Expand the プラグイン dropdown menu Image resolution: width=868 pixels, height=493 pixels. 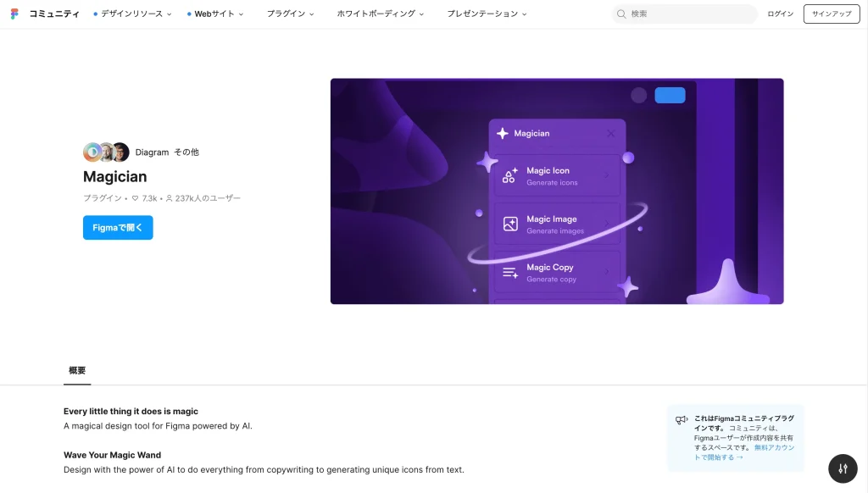[290, 14]
